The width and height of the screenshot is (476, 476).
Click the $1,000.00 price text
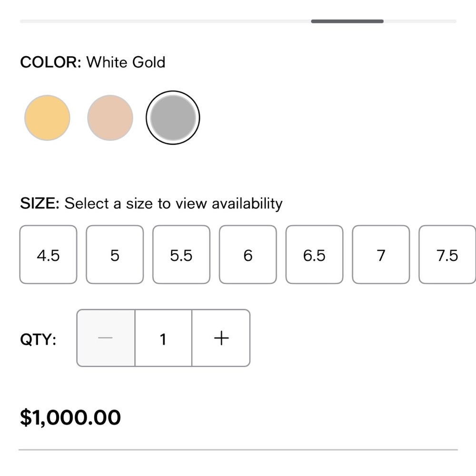click(x=70, y=417)
